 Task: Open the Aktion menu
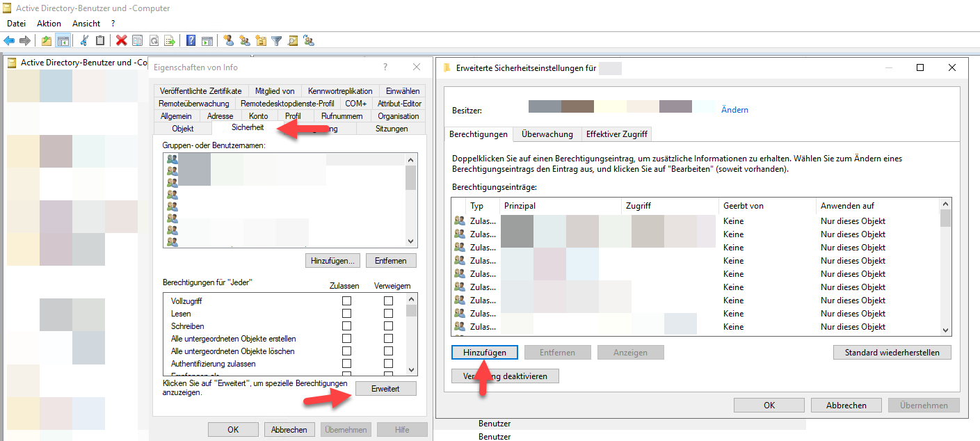point(49,23)
